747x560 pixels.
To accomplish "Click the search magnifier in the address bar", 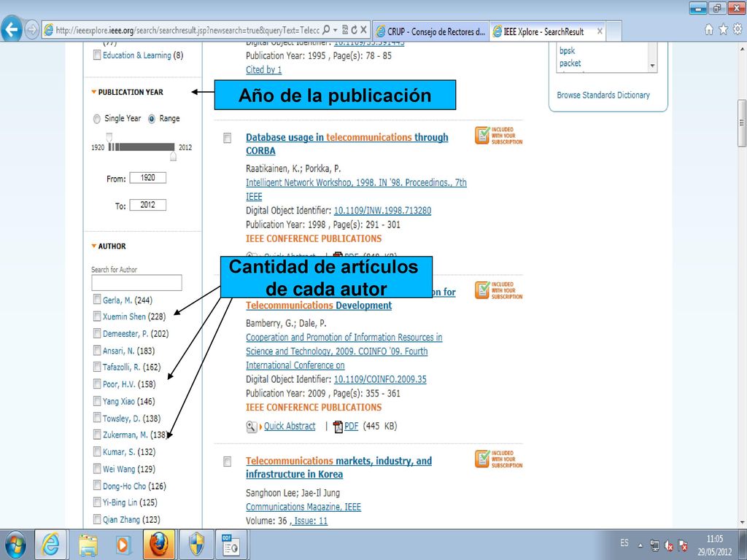I will (x=326, y=30).
